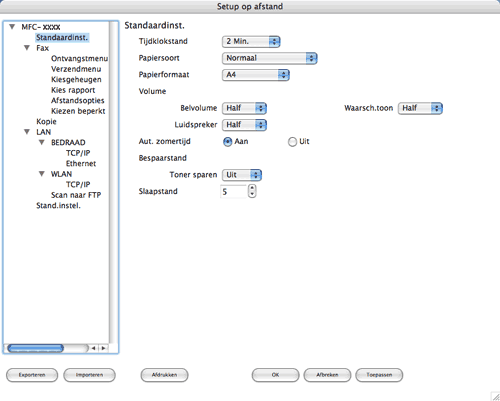Collapse the Fax disclosure triangle

[27, 48]
